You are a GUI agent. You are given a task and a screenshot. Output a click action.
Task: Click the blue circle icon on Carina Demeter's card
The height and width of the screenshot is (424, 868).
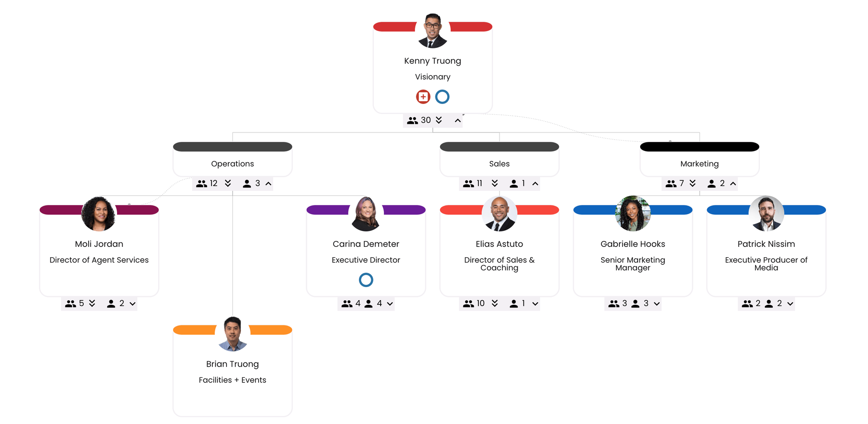tap(366, 280)
